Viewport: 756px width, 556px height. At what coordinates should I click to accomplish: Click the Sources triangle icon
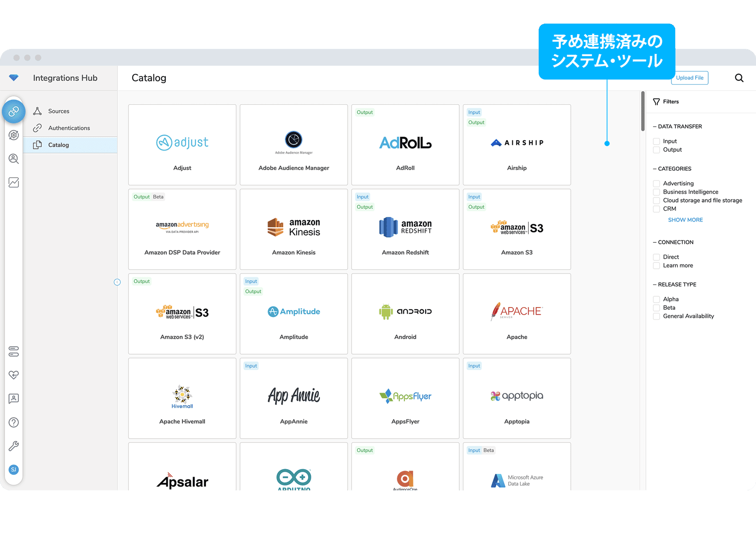(x=37, y=111)
